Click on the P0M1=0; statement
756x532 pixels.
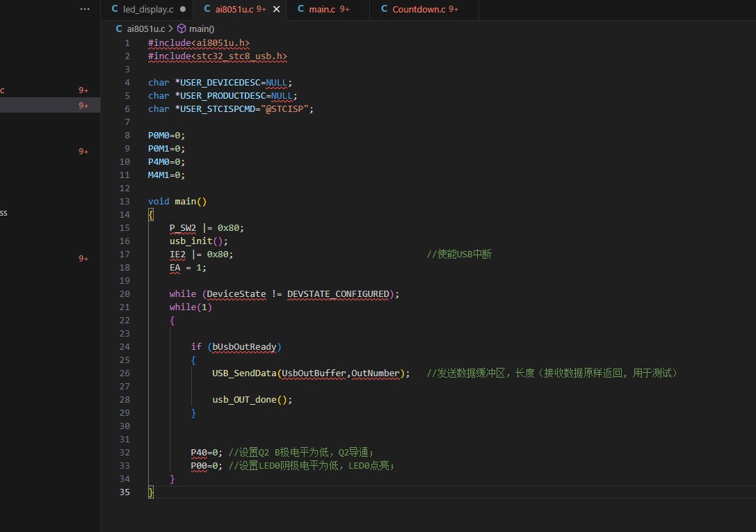[166, 148]
